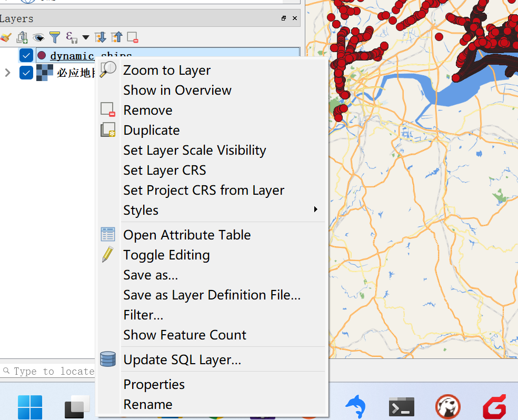Select Remove in the context menu

[x=212, y=111]
